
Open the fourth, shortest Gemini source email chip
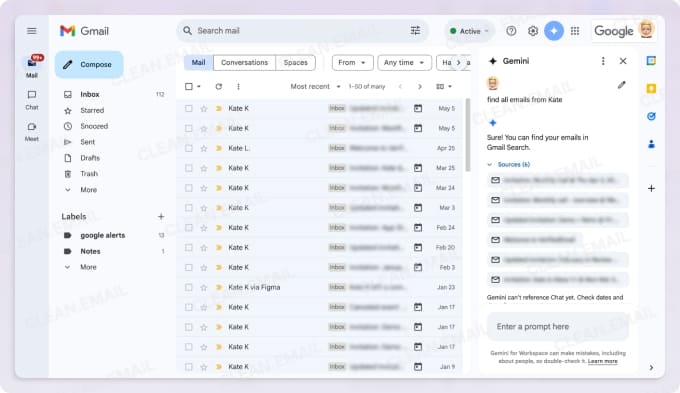coord(534,239)
